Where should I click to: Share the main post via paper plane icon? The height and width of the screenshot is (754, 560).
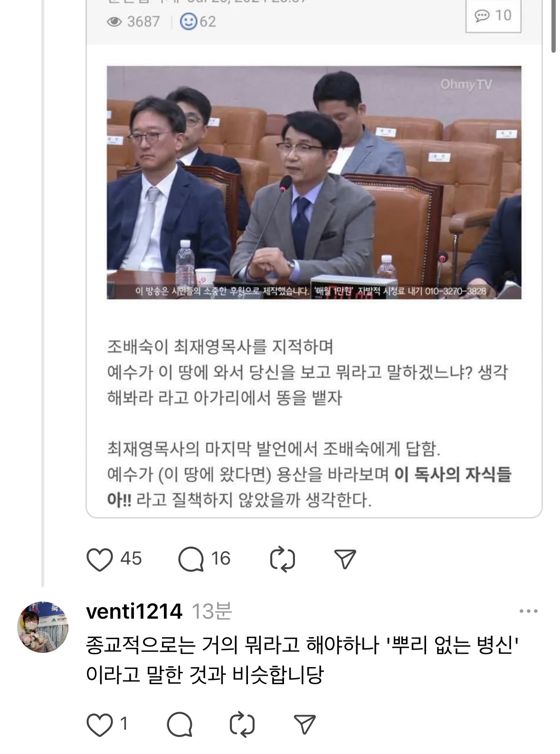pos(345,559)
